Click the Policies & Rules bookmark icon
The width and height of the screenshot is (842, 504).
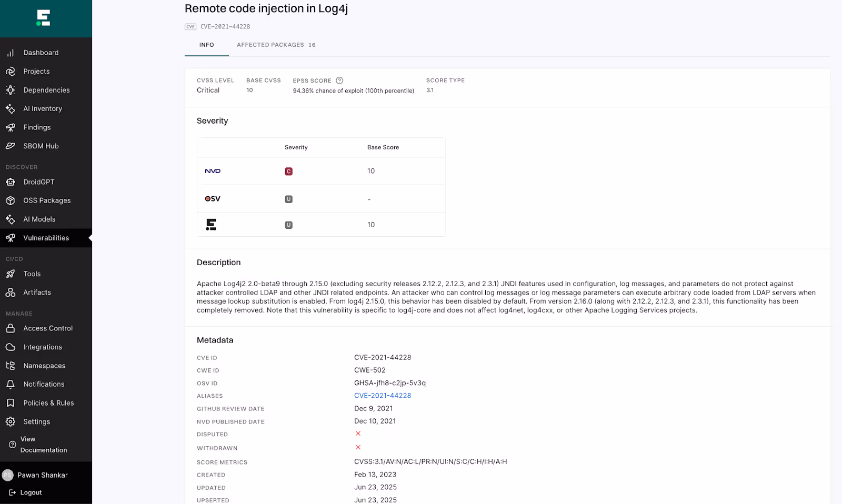pos(11,403)
